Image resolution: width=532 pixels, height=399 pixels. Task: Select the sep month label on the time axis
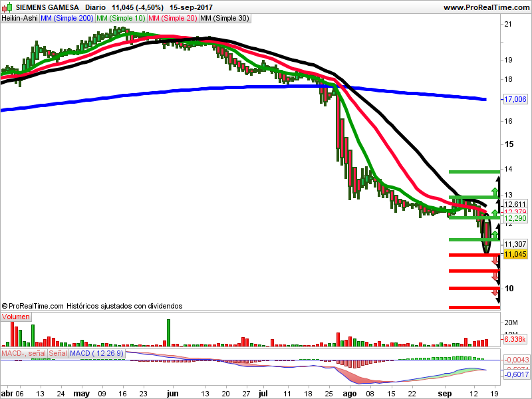(x=444, y=394)
